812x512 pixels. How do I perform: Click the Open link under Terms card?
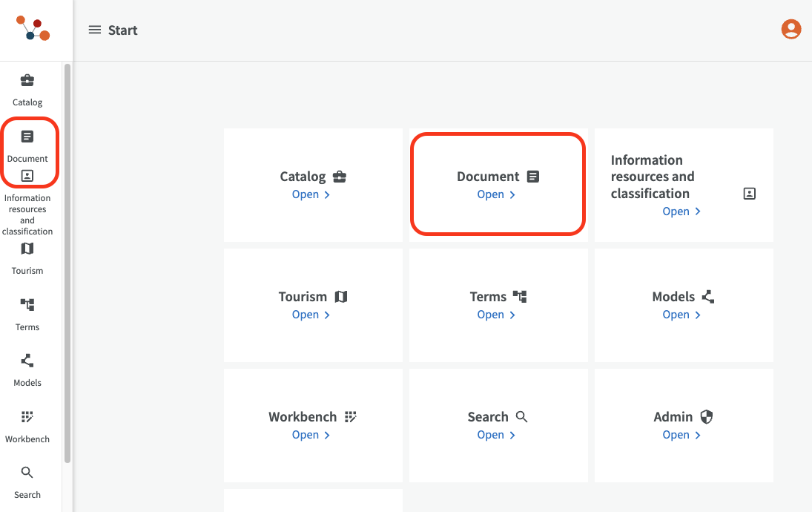497,315
